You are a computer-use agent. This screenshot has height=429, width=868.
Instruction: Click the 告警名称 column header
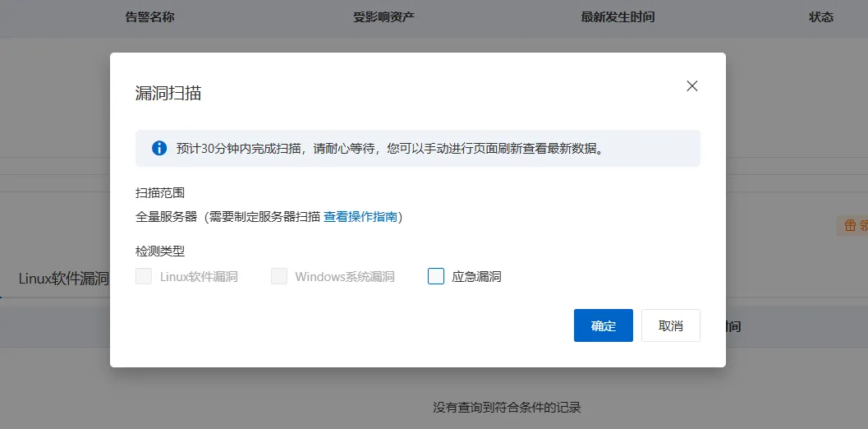[x=149, y=17]
